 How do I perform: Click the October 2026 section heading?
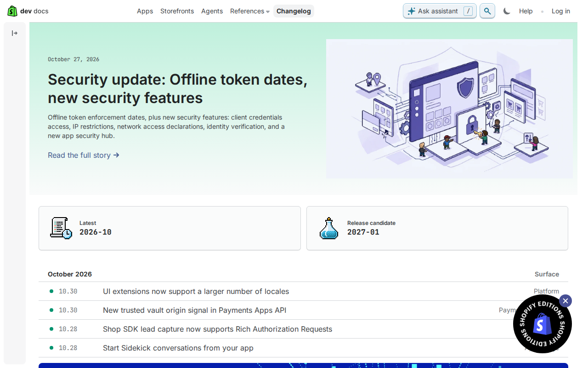pos(70,274)
